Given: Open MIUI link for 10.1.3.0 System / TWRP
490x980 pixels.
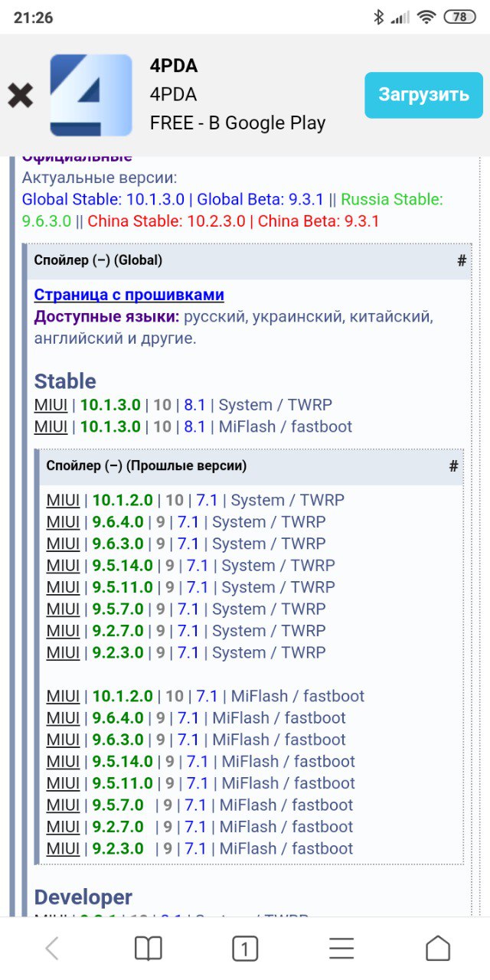Looking at the screenshot, I should 51,405.
